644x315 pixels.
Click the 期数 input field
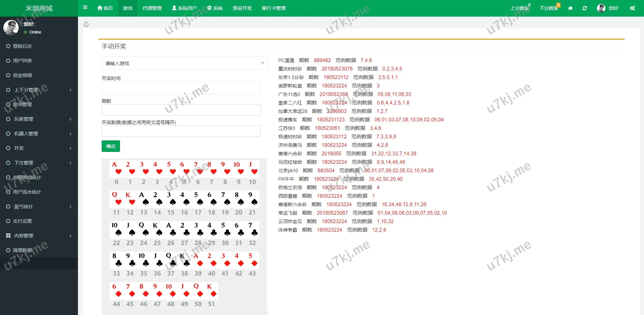181,110
